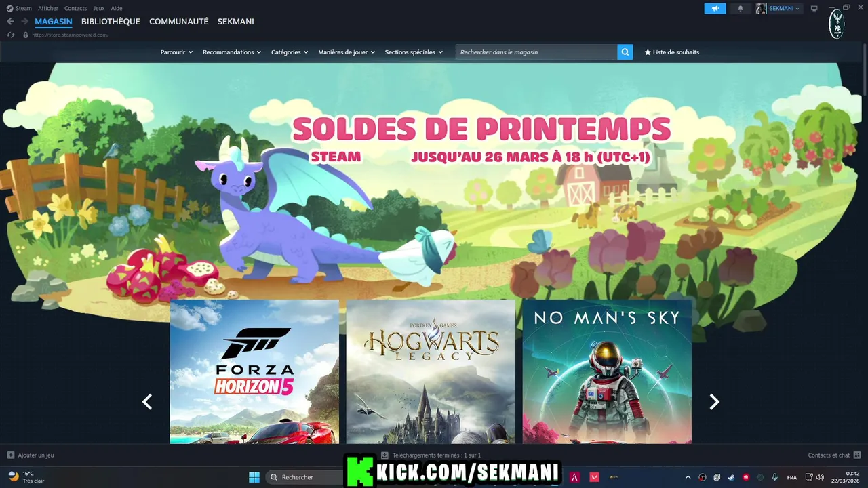
Task: Open Téléchargements terminés status
Action: (437, 455)
